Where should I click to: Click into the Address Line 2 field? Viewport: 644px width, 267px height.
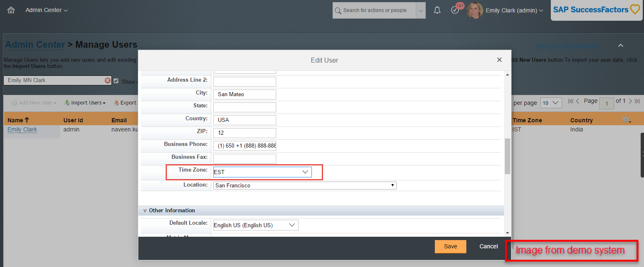pos(244,82)
